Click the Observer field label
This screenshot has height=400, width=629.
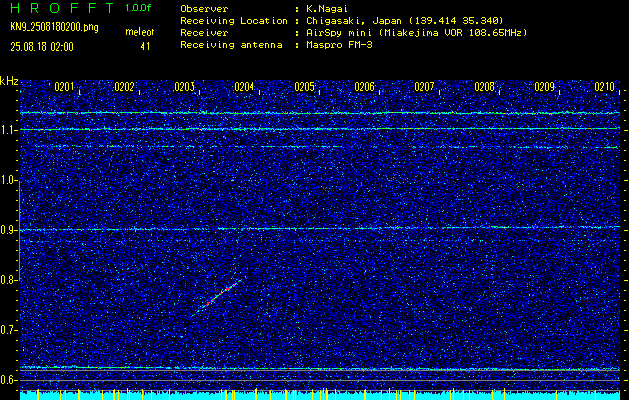click(204, 9)
